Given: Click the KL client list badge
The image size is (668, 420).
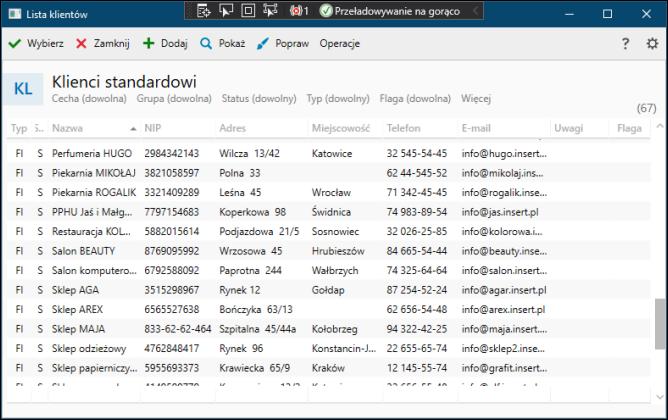Looking at the screenshot, I should point(23,89).
